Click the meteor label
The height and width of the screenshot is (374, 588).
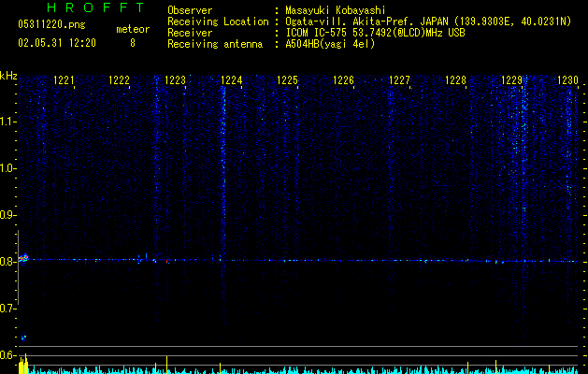pos(133,29)
